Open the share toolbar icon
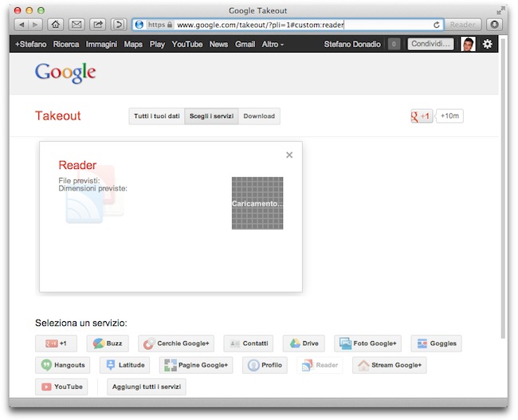Image resolution: width=518 pixels, height=420 pixels. coord(98,25)
